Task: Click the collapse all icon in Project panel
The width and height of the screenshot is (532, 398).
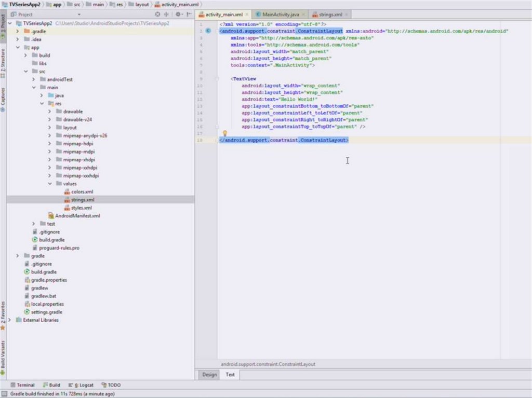Action: point(167,15)
